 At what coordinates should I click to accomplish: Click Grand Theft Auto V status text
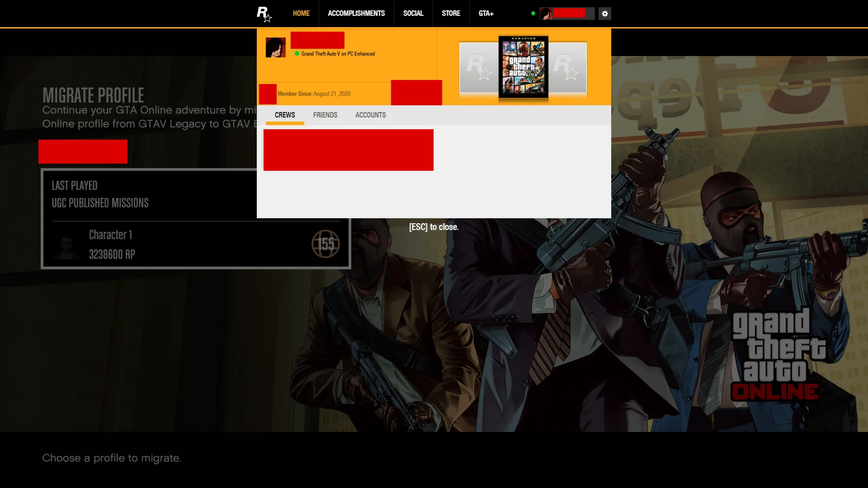click(x=338, y=54)
